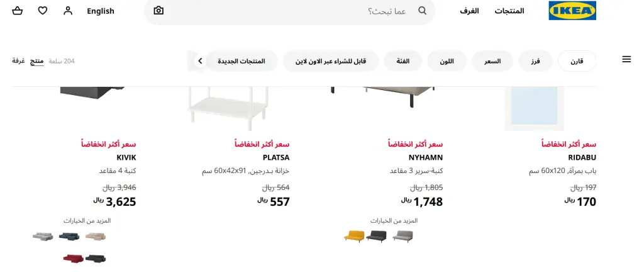This screenshot has height=280, width=644.
Task: Open the NYHAMN product link
Action: [x=426, y=157]
